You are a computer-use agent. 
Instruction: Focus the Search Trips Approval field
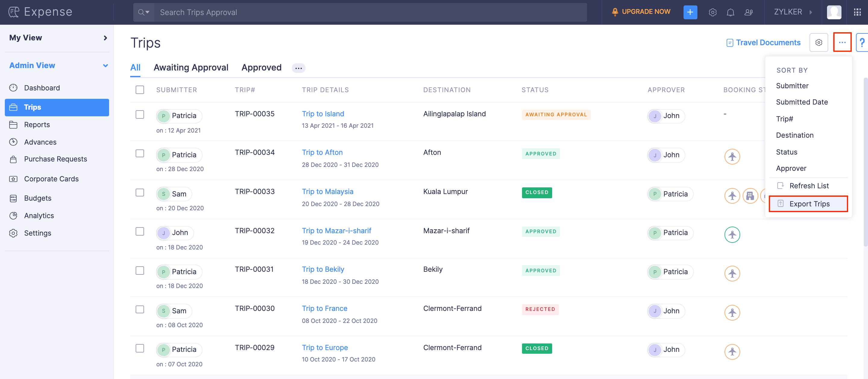click(x=370, y=12)
